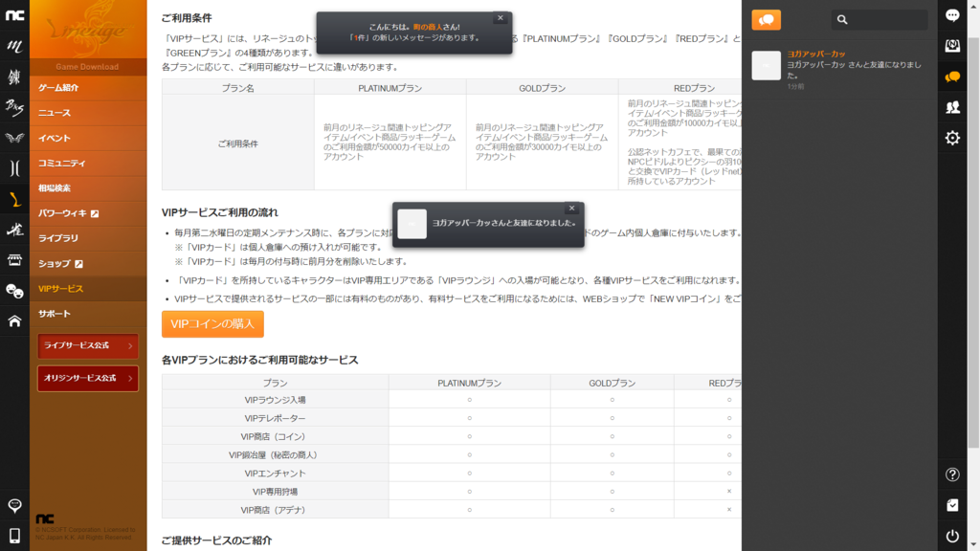Open the settings gear icon
Viewport: 980px width, 551px height.
pos(952,138)
